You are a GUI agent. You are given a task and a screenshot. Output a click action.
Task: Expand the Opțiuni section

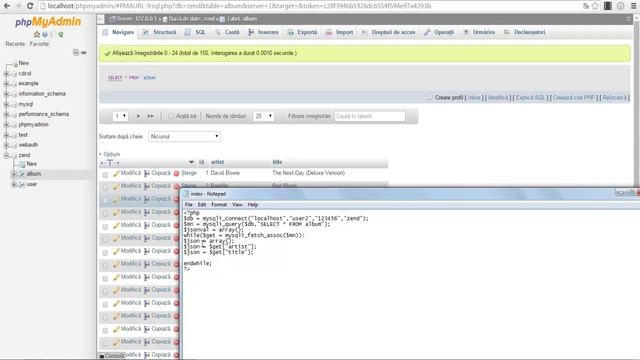109,154
